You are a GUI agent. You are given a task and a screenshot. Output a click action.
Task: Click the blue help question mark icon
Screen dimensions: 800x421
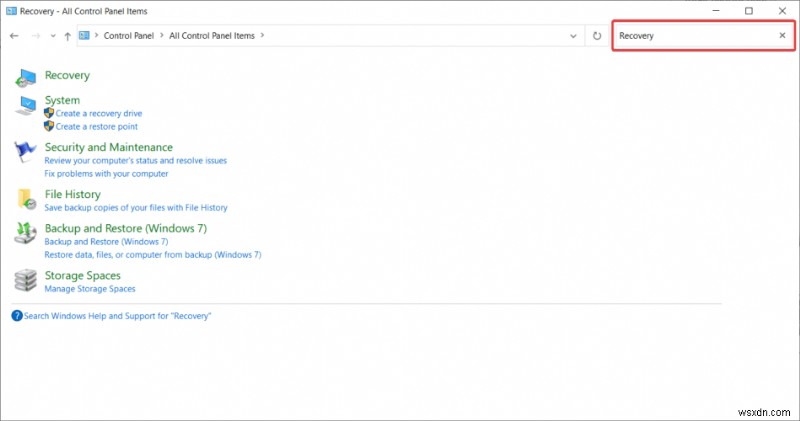[17, 316]
